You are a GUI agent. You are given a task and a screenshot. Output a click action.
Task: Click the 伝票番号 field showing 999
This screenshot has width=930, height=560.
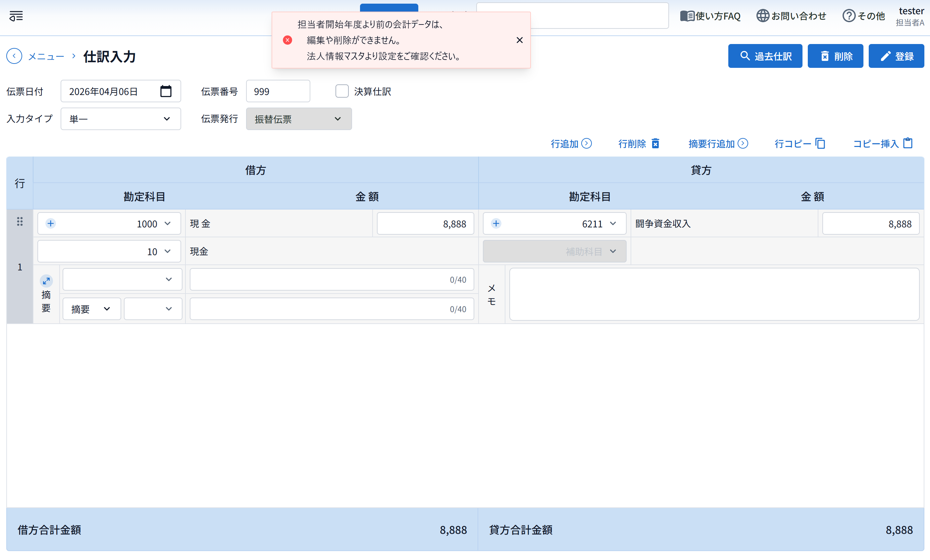(278, 91)
